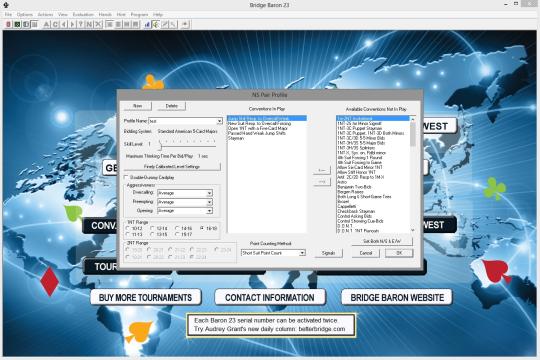Open the Profile Name dropdown
The width and height of the screenshot is (540, 360).
point(219,121)
